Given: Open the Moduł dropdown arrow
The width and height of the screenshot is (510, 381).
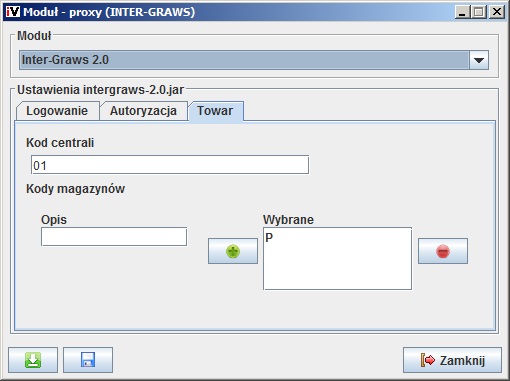Looking at the screenshot, I should click(479, 60).
